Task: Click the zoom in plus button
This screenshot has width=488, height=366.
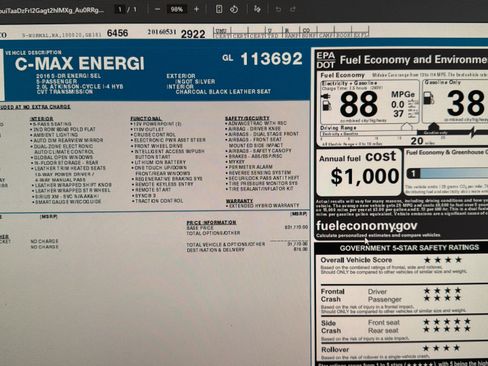Action: pos(196,9)
